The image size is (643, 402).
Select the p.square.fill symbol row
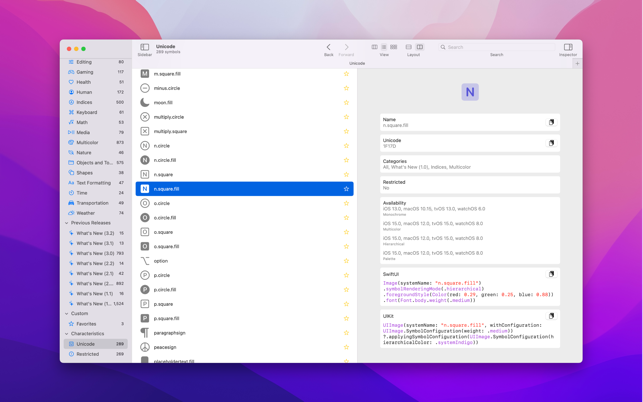tap(244, 318)
